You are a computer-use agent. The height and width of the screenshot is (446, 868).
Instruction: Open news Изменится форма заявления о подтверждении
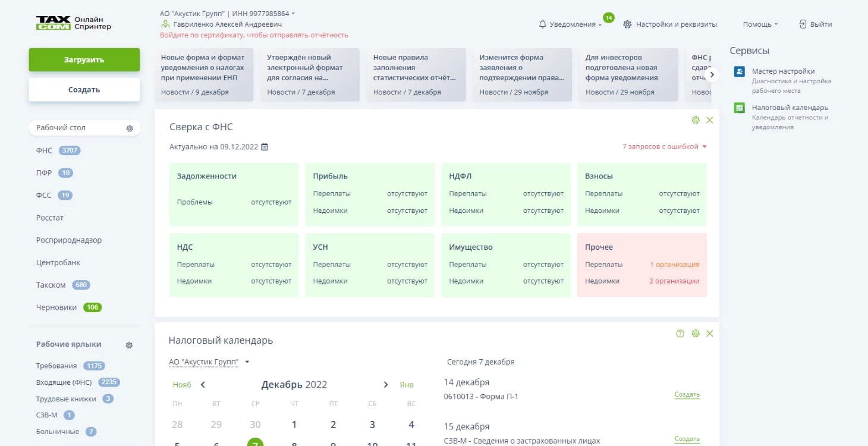523,74
